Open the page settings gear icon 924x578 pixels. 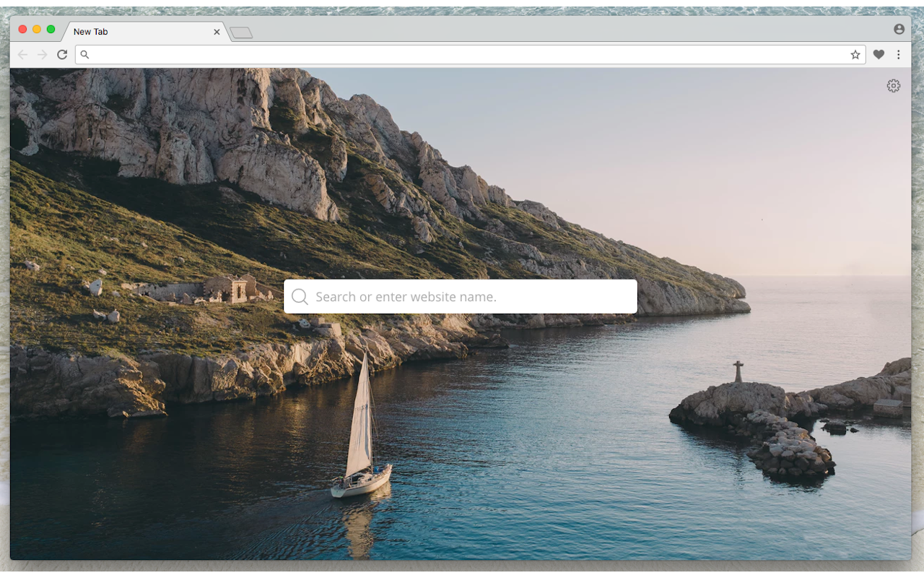(894, 86)
